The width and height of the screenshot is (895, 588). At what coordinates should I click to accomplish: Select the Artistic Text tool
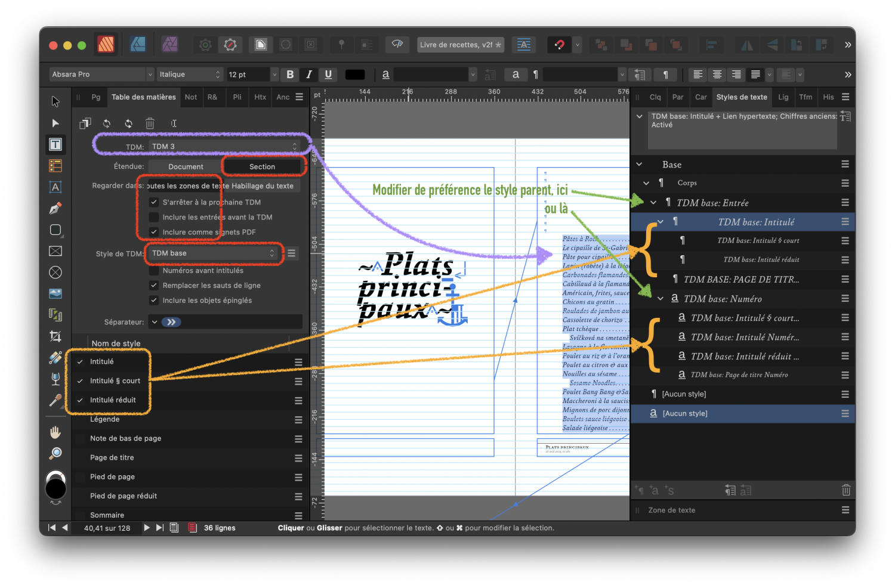point(55,187)
